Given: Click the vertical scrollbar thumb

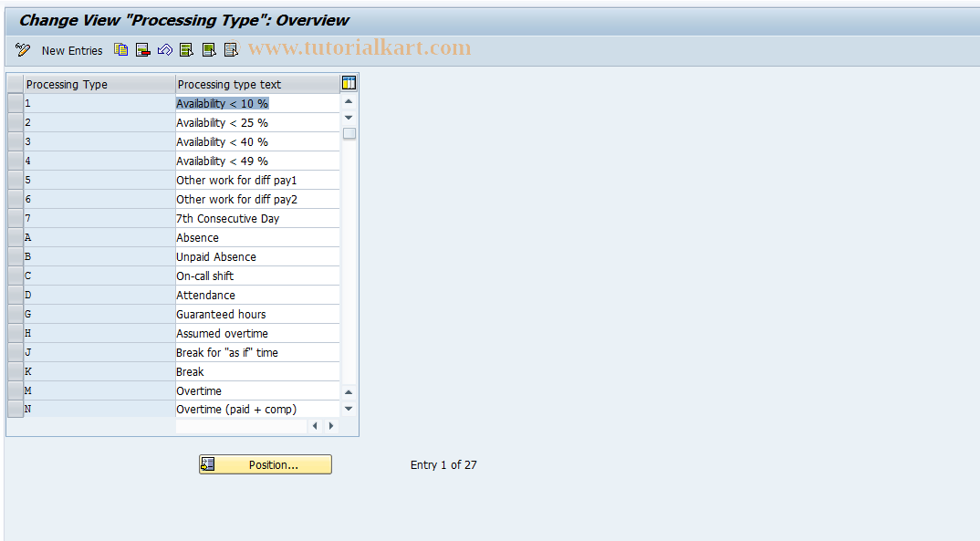Looking at the screenshot, I should pos(349,133).
